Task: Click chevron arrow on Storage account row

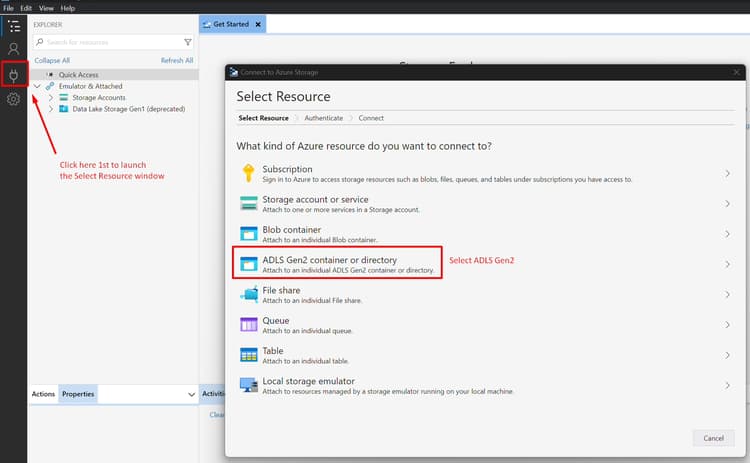Action: (x=727, y=204)
